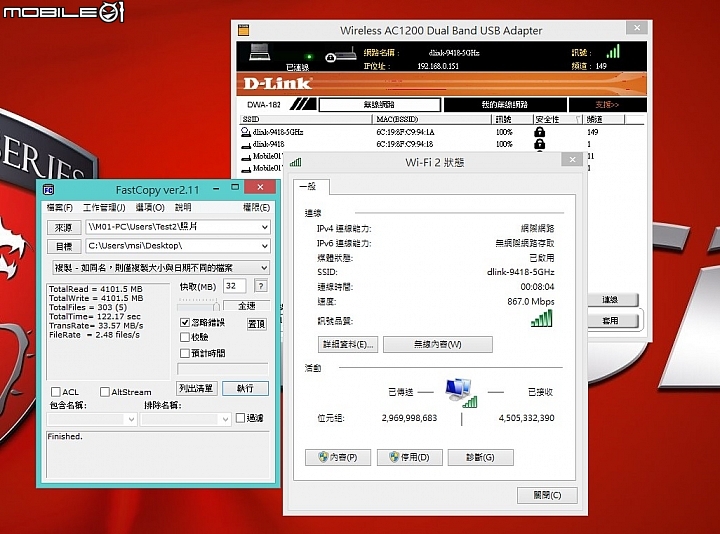Click the Wi-Fi 2 status window signal icon
The image size is (720, 534).
[295, 162]
